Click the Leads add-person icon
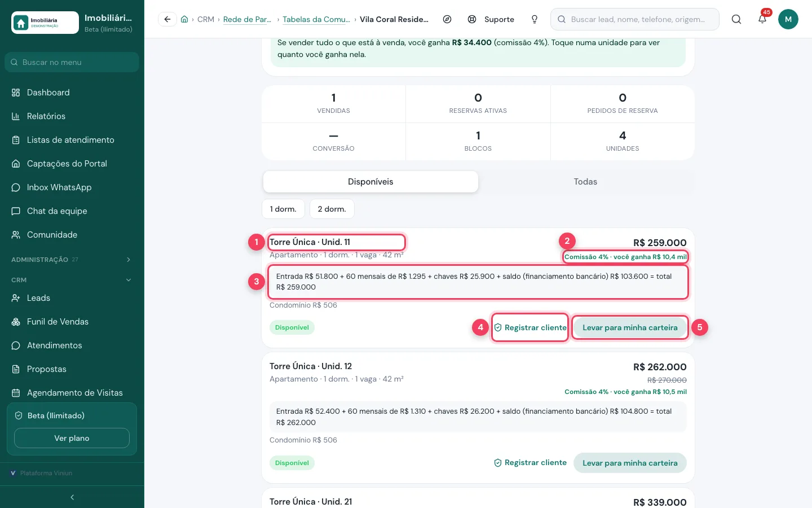The image size is (812, 508). pos(16,298)
